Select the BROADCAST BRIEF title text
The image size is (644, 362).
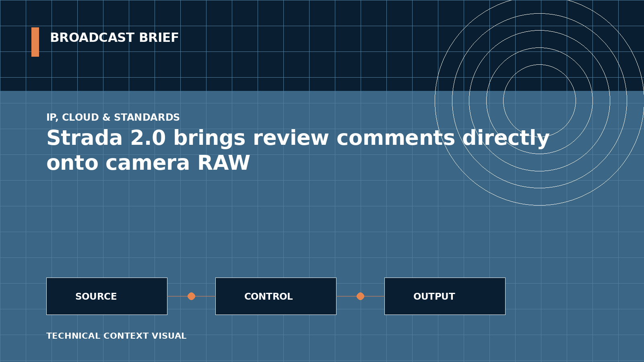[x=114, y=38]
